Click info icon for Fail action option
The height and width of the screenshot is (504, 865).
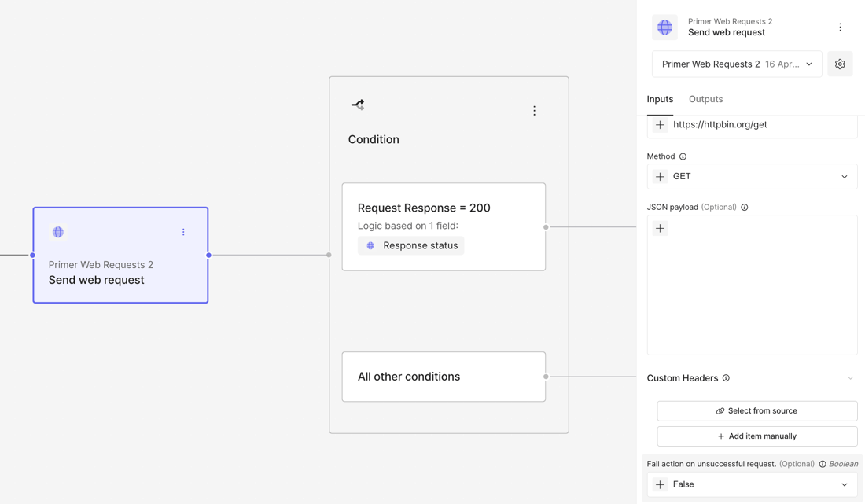click(823, 465)
